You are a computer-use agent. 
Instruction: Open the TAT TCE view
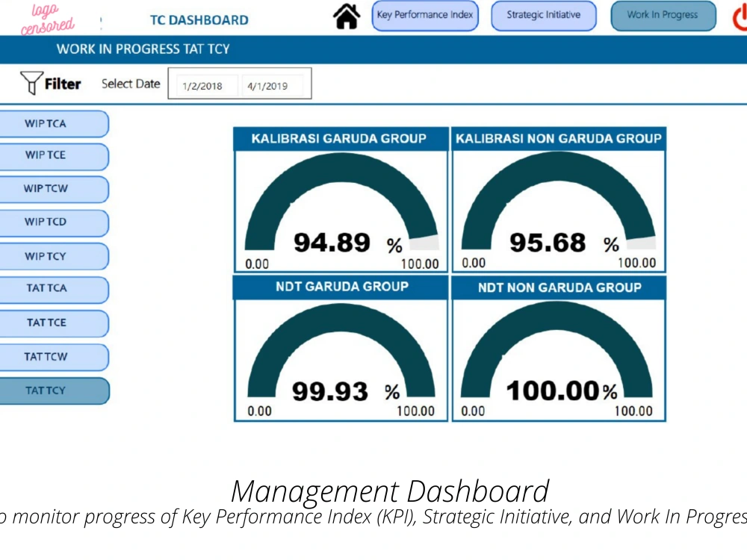pyautogui.click(x=54, y=323)
